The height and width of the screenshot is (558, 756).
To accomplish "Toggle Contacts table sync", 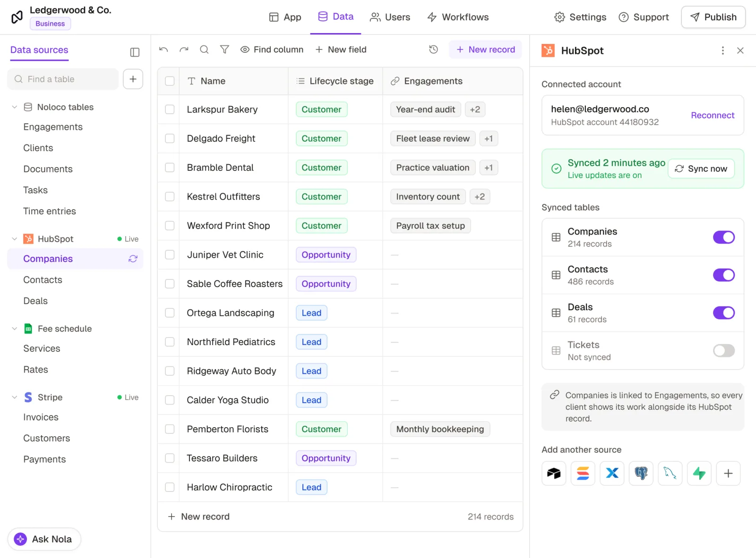I will click(723, 275).
